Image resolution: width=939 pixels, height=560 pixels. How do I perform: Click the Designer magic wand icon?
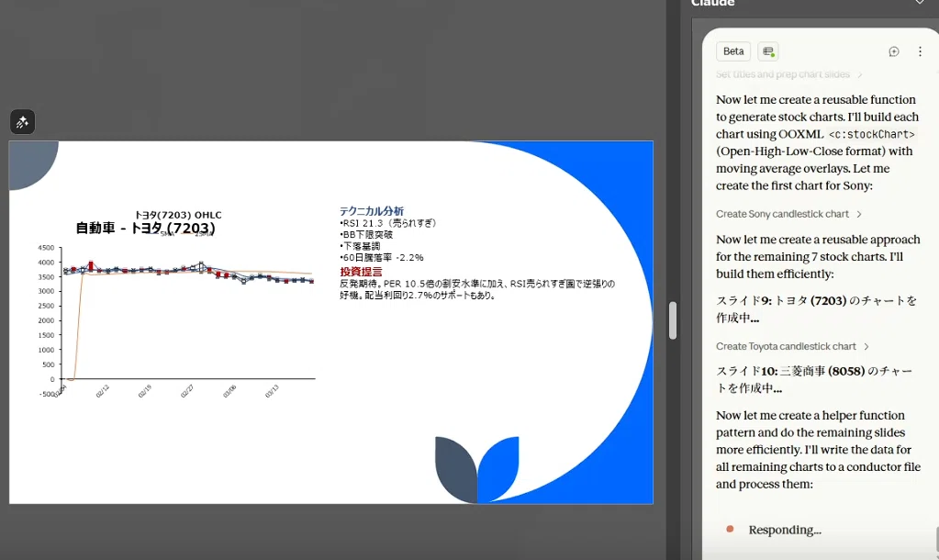22,122
